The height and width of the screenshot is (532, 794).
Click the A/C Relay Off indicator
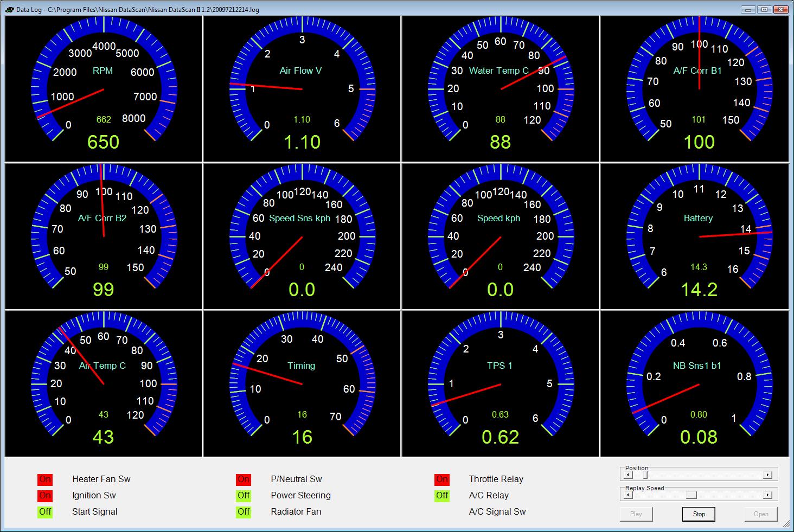442,496
